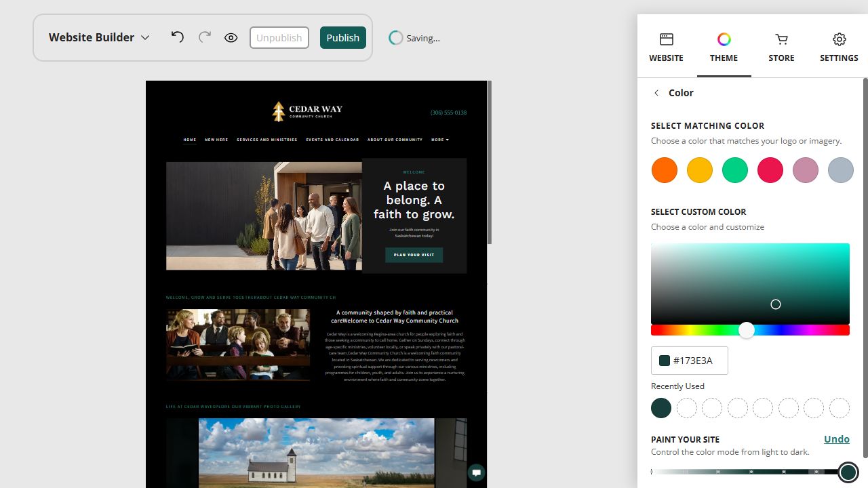Edit the hex color code field

click(690, 361)
